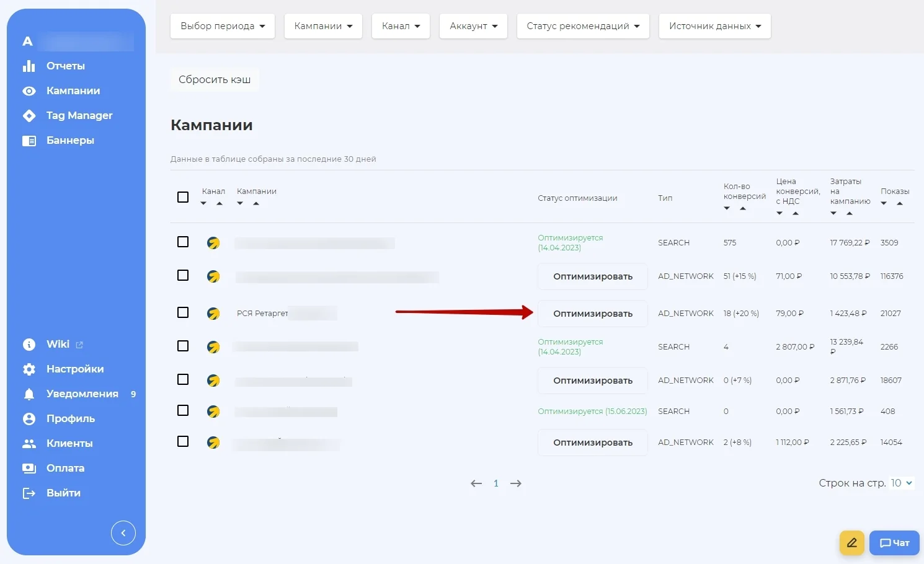Open the Чат chat widget
The height and width of the screenshot is (564, 924).
click(x=894, y=543)
